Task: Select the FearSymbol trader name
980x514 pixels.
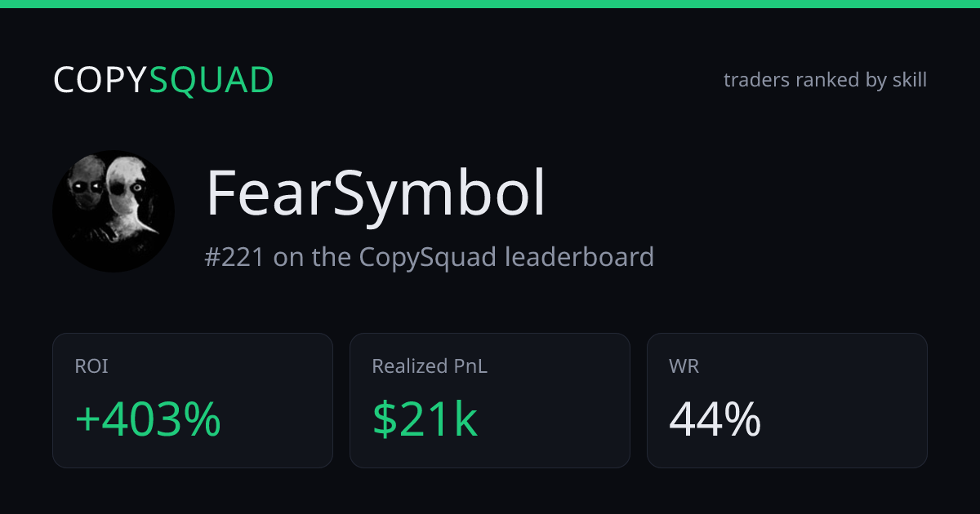Action: click(x=376, y=194)
